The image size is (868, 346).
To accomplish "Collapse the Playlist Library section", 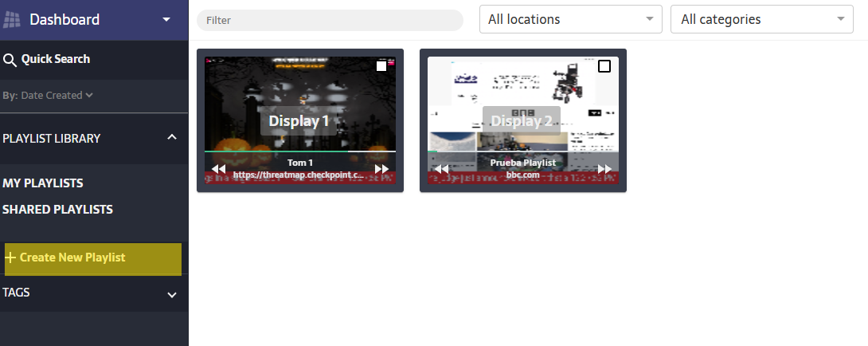I will (171, 138).
